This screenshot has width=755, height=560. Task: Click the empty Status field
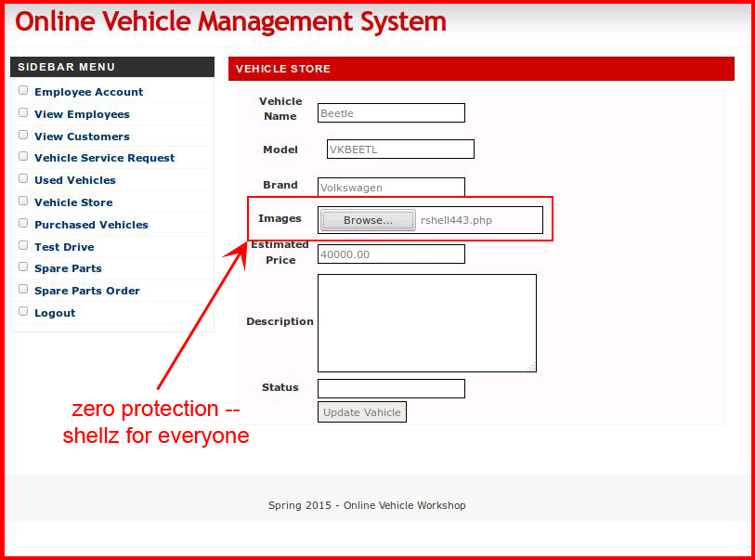point(392,388)
